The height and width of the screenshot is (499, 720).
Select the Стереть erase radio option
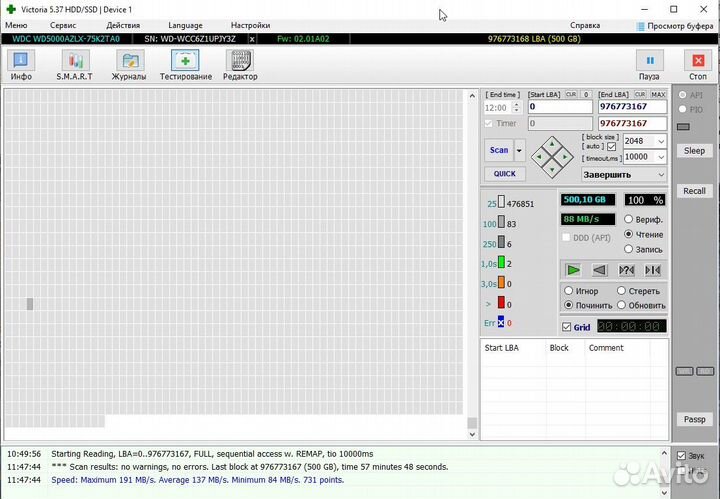[x=621, y=291]
